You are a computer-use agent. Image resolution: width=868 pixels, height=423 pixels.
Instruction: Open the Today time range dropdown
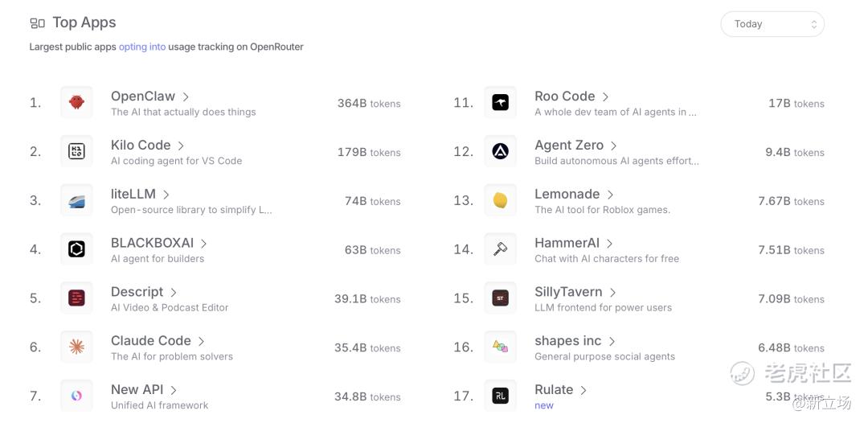click(x=772, y=24)
